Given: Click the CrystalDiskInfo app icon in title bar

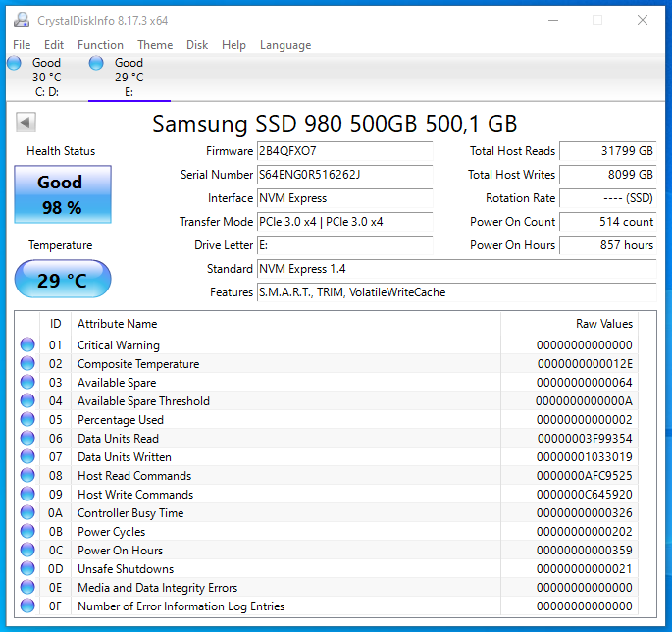Looking at the screenshot, I should click(21, 21).
